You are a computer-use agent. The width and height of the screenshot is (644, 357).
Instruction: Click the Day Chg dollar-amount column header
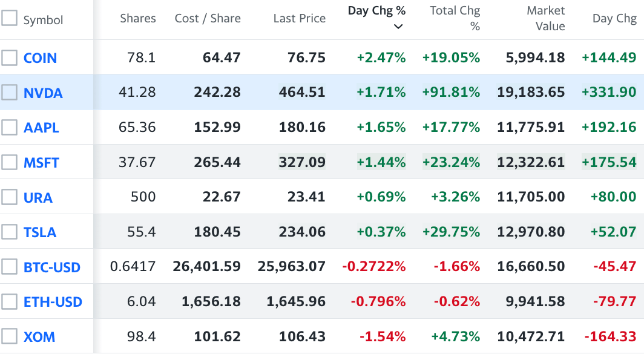tap(614, 19)
